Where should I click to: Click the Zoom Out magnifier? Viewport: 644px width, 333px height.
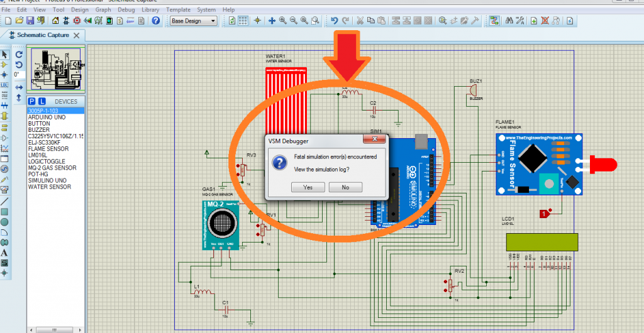pyautogui.click(x=293, y=21)
